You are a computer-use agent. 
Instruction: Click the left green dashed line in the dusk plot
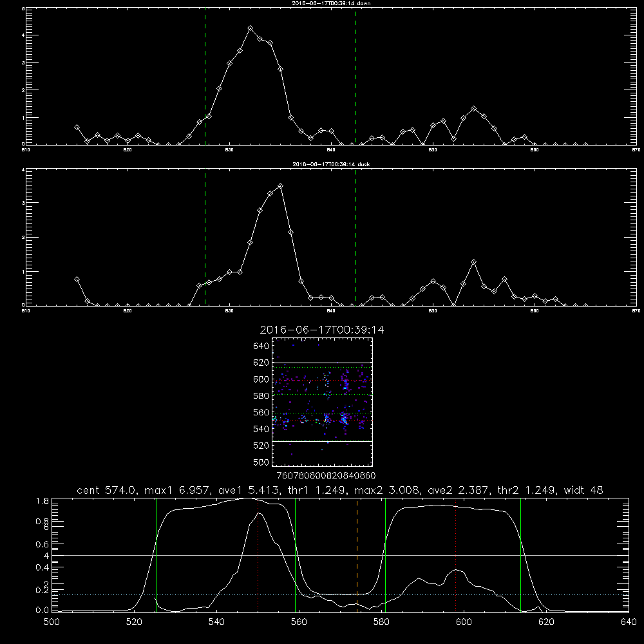[205, 237]
